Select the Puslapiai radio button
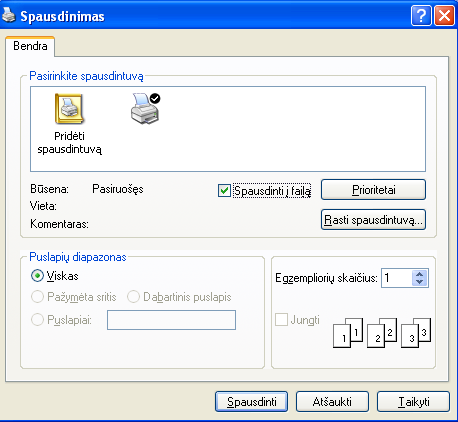Screen dimensions: 458x422 coord(37,320)
